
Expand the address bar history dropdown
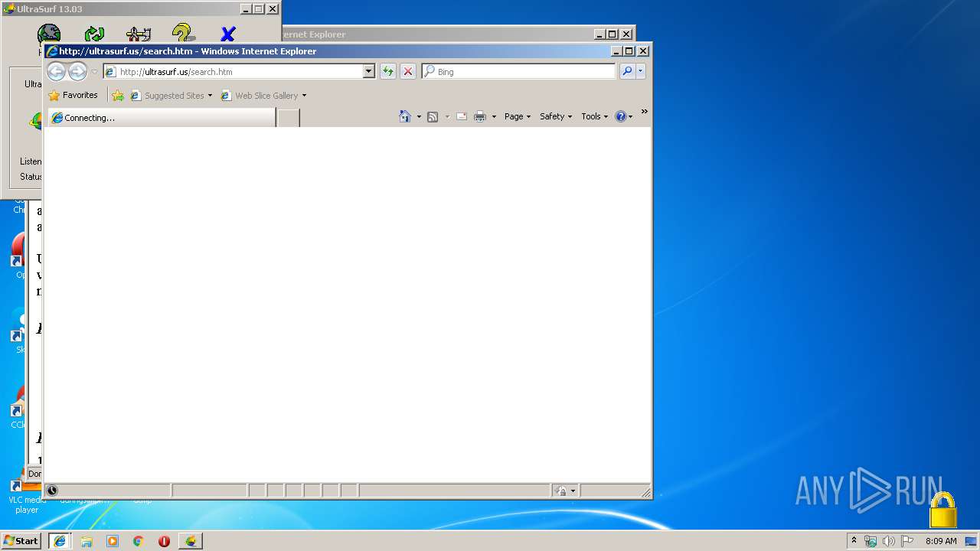click(368, 71)
